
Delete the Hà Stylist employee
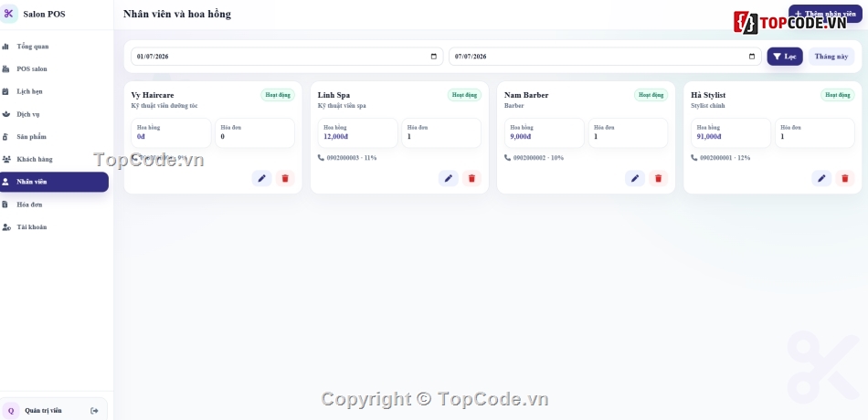click(x=845, y=178)
